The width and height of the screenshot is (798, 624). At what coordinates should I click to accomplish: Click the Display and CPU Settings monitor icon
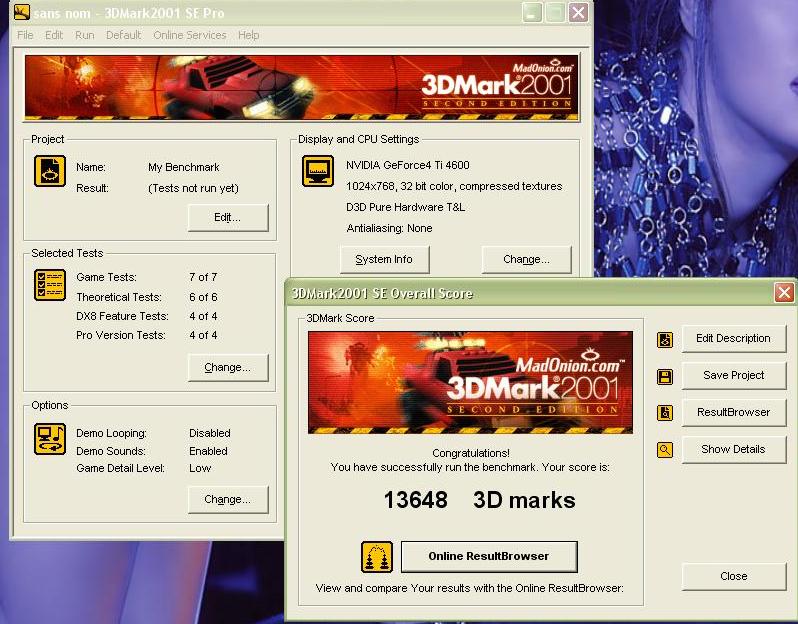(318, 171)
